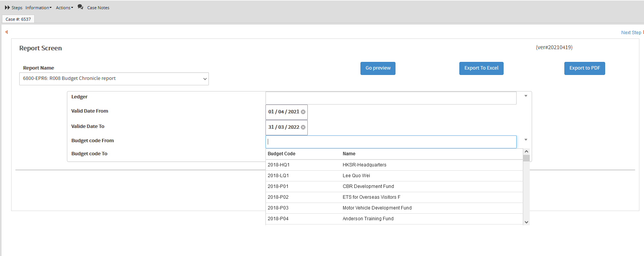Click the Steps double-arrow icon
Image resolution: width=644 pixels, height=256 pixels.
7,8
